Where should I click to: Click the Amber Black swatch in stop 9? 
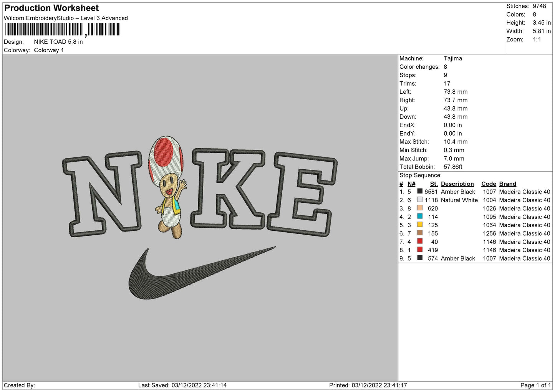click(x=420, y=258)
